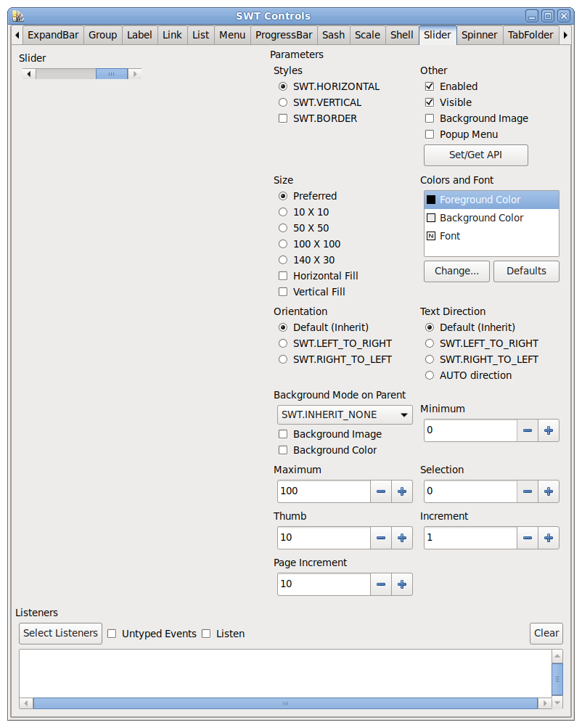Click listener log scroll-left arrow
Screen dimensions: 582x728
[x=26, y=703]
